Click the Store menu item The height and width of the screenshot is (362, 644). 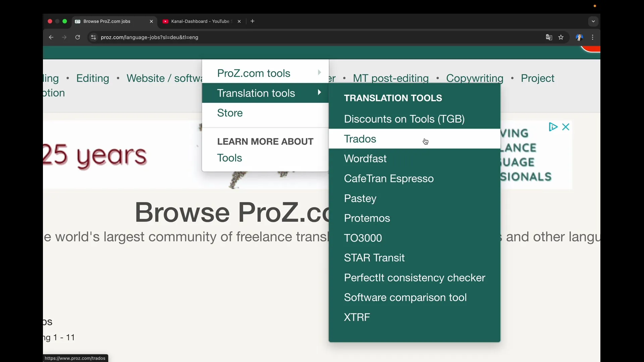[x=230, y=113]
